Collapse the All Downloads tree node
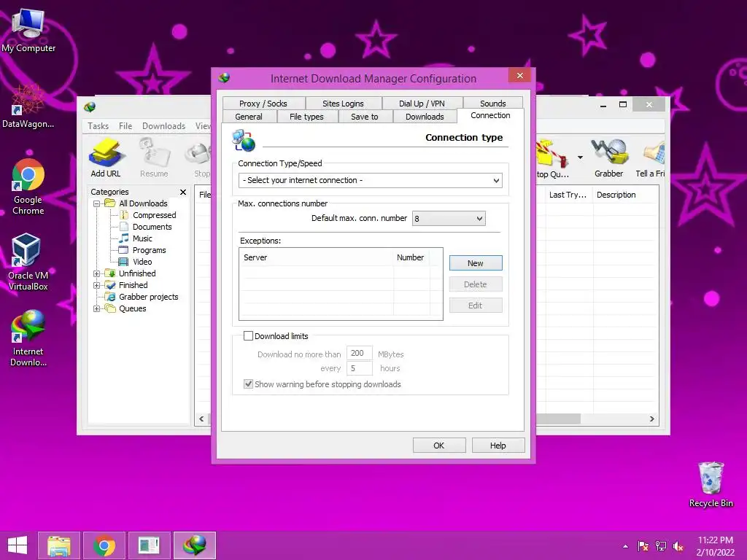This screenshot has width=747, height=560. 97,204
